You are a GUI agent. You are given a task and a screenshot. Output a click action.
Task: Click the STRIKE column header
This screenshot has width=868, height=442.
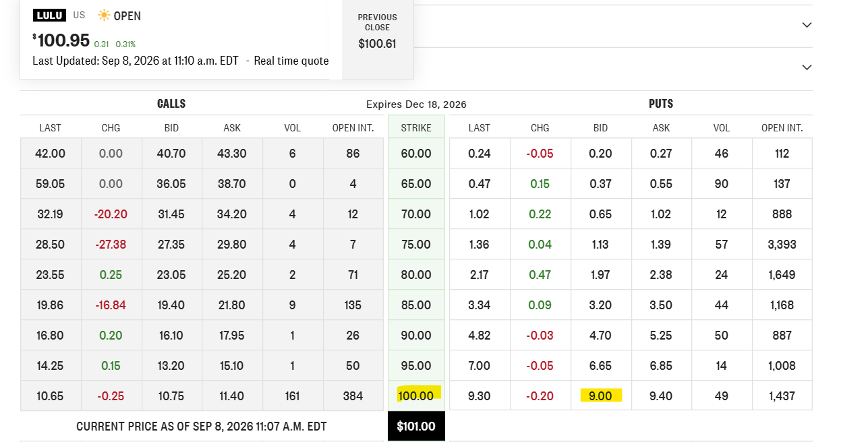point(416,128)
